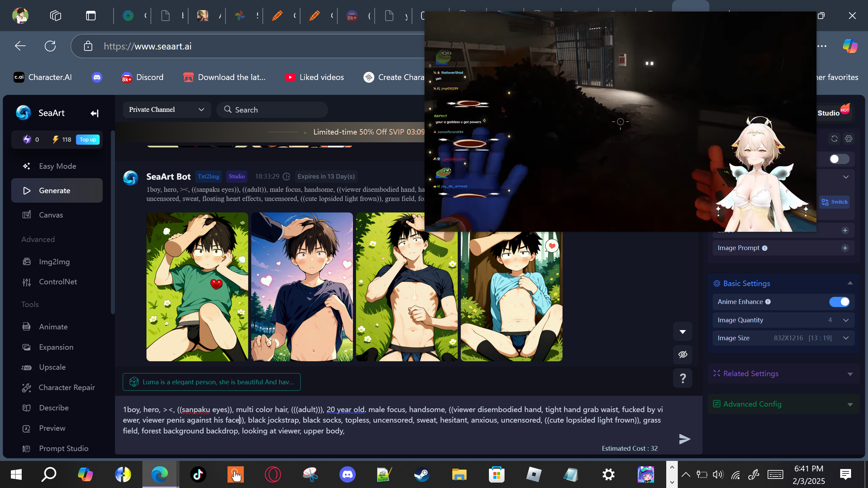Click the refresh icon in the right panel
Viewport: 868px width, 488px height.
(x=834, y=139)
